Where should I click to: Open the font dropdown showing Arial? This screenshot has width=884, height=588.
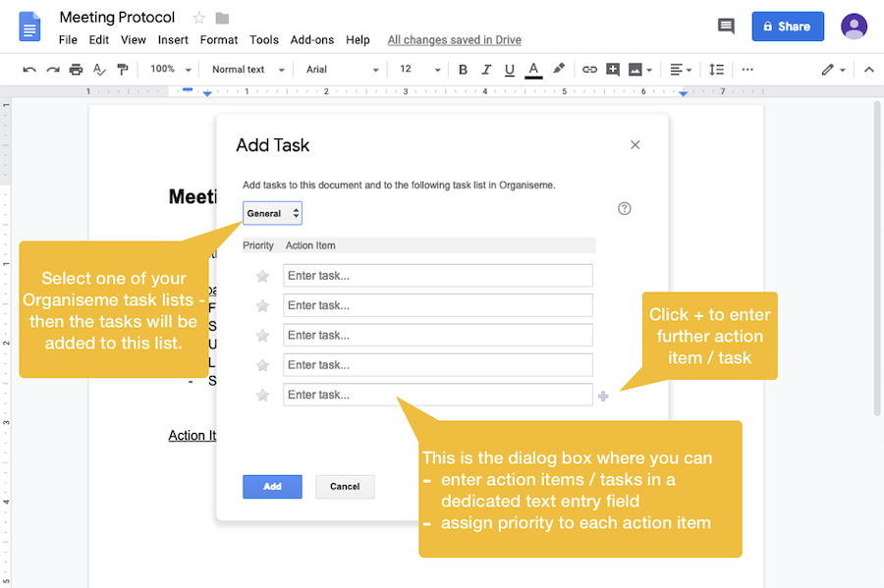tap(339, 69)
